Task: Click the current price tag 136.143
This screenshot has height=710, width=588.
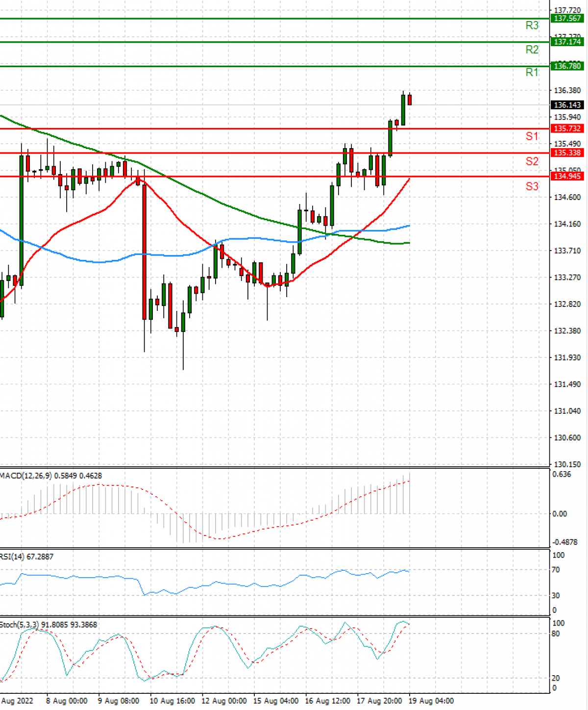Action: click(x=567, y=105)
